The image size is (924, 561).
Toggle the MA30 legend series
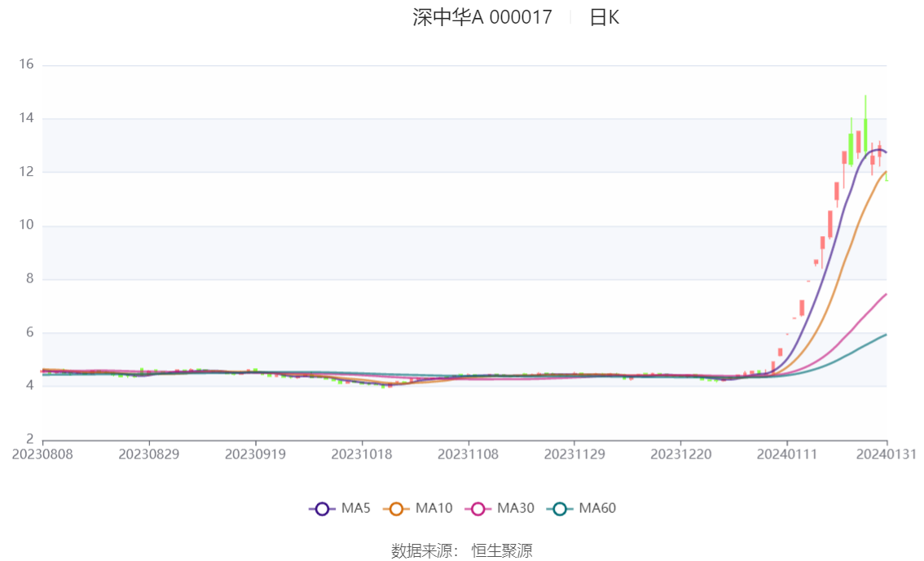[499, 508]
